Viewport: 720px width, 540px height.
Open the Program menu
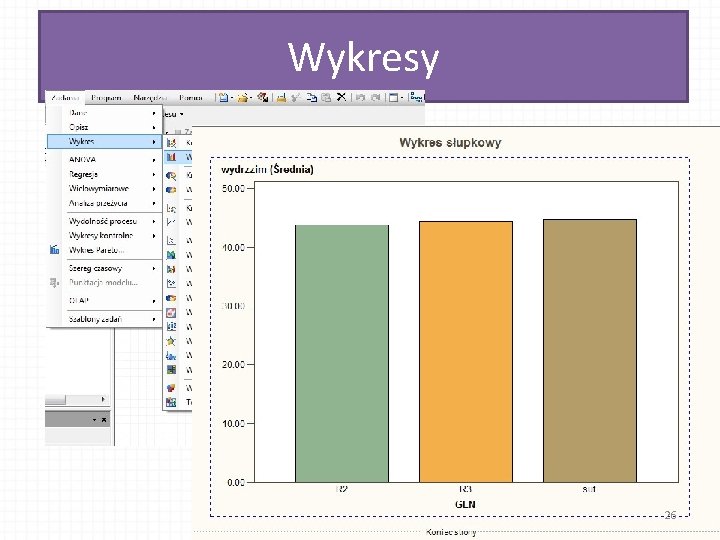point(106,97)
